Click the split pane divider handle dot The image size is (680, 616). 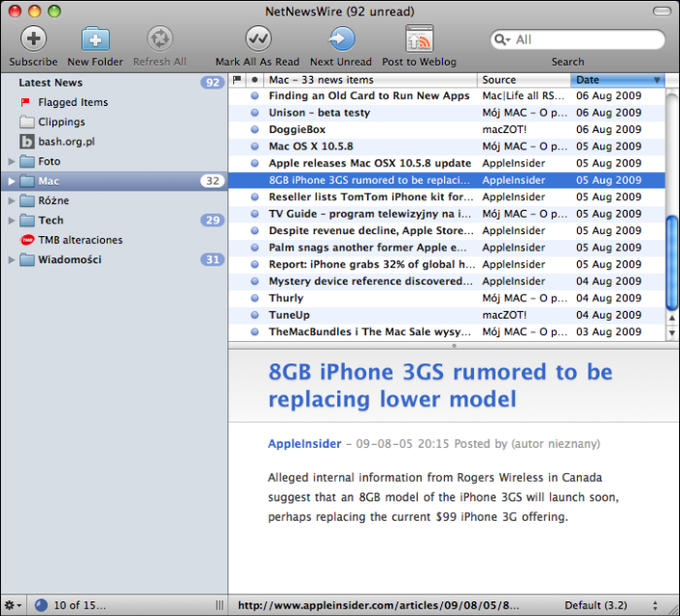[454, 346]
